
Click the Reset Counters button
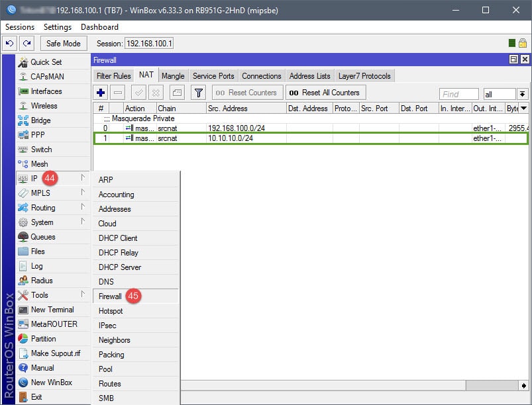coord(247,93)
